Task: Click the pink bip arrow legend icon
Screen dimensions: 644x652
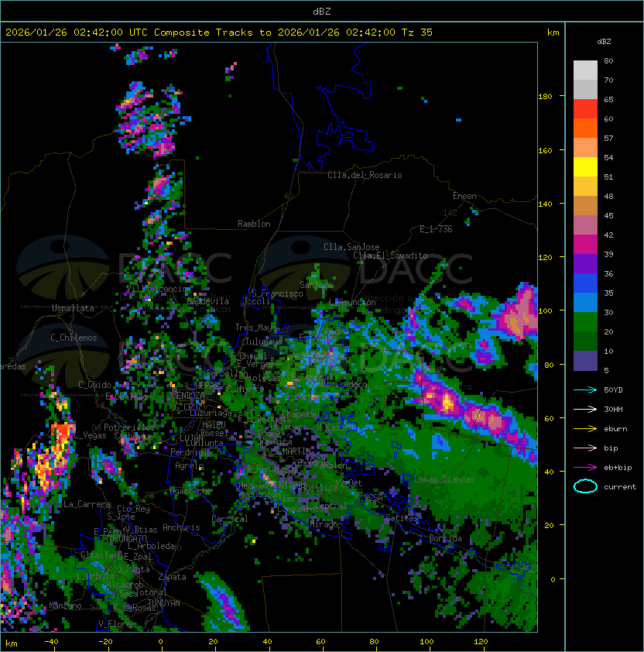Action: [x=585, y=448]
